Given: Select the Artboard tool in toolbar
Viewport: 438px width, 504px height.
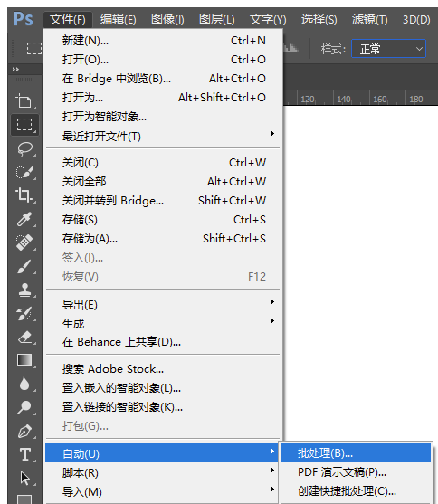Looking at the screenshot, I should pyautogui.click(x=24, y=101).
